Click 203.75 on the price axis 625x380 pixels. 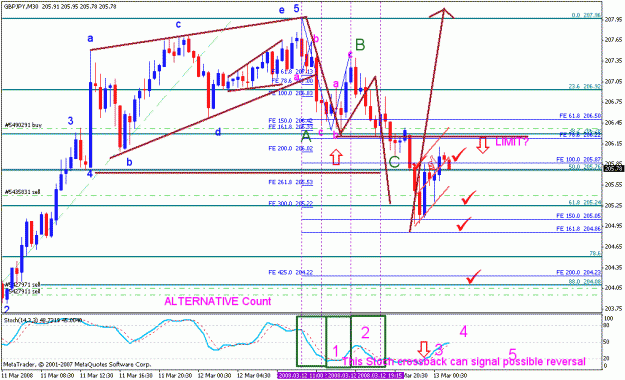[613, 308]
